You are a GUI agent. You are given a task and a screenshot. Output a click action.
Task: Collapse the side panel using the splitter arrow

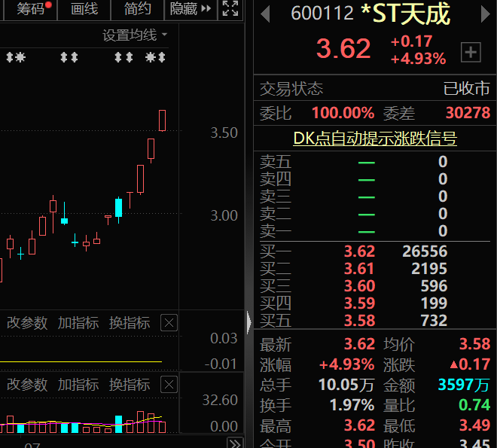point(250,323)
